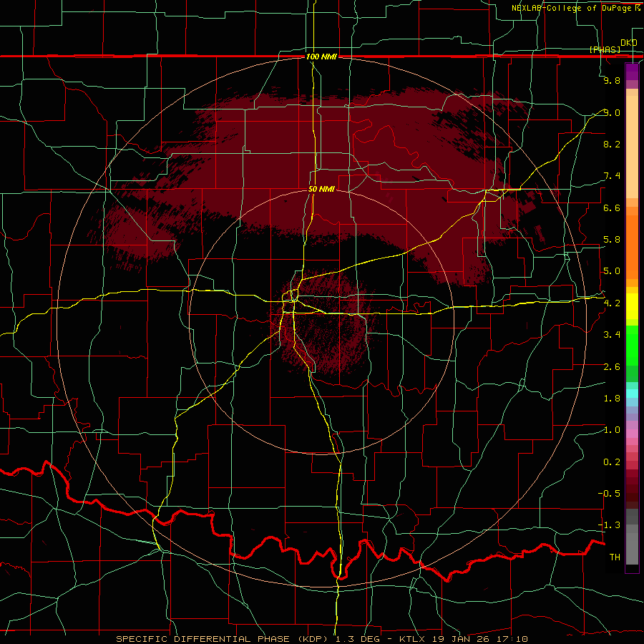Click the 1.8 scale value

(x=612, y=398)
